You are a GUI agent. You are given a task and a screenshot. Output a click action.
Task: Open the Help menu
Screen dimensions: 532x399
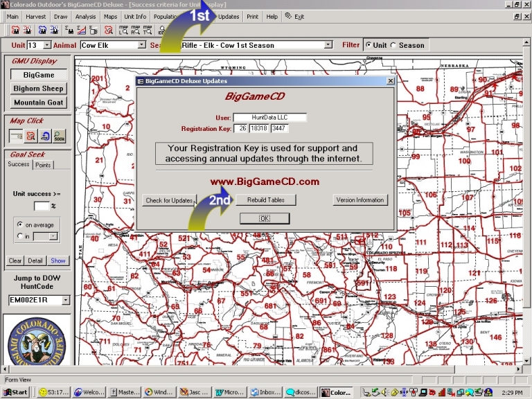(272, 17)
